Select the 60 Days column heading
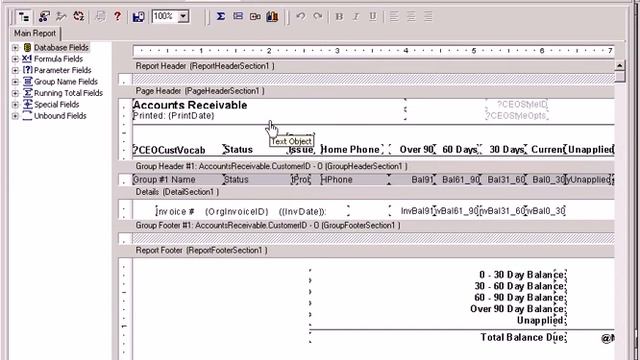 tap(460, 150)
